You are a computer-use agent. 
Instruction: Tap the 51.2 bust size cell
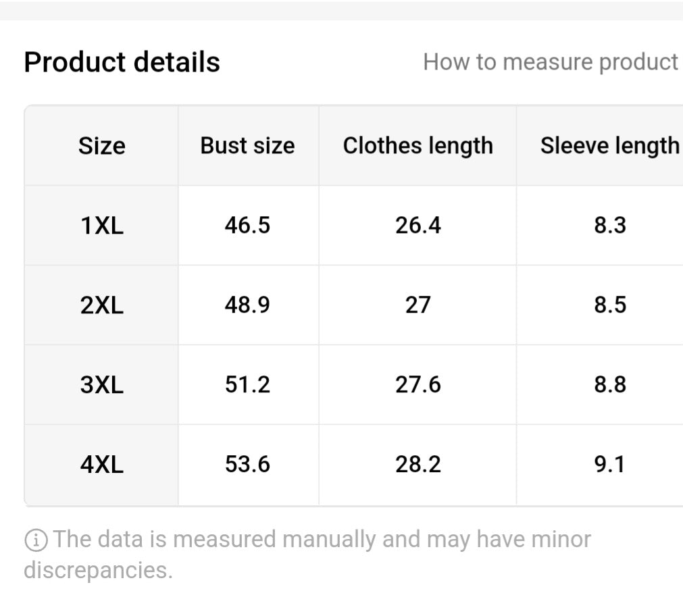(x=247, y=385)
